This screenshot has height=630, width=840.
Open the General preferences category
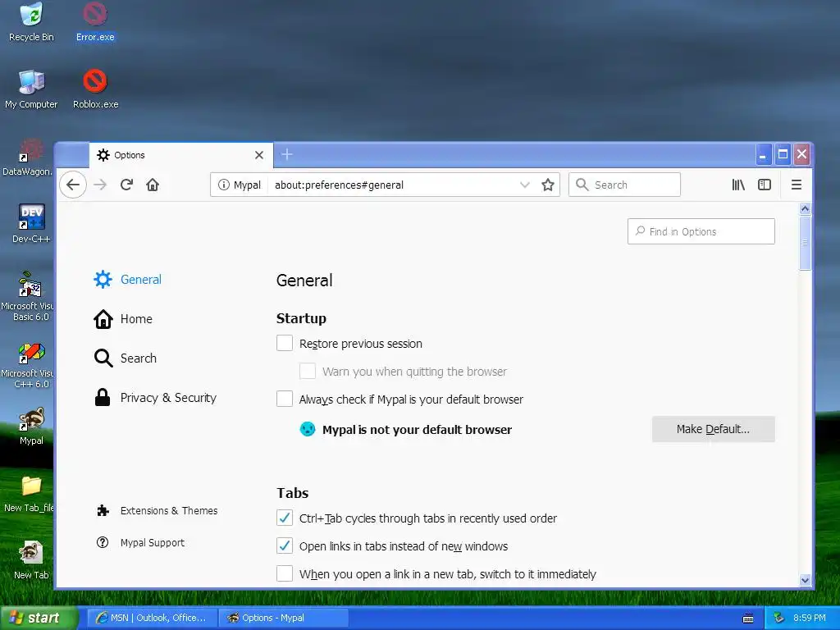pos(127,279)
